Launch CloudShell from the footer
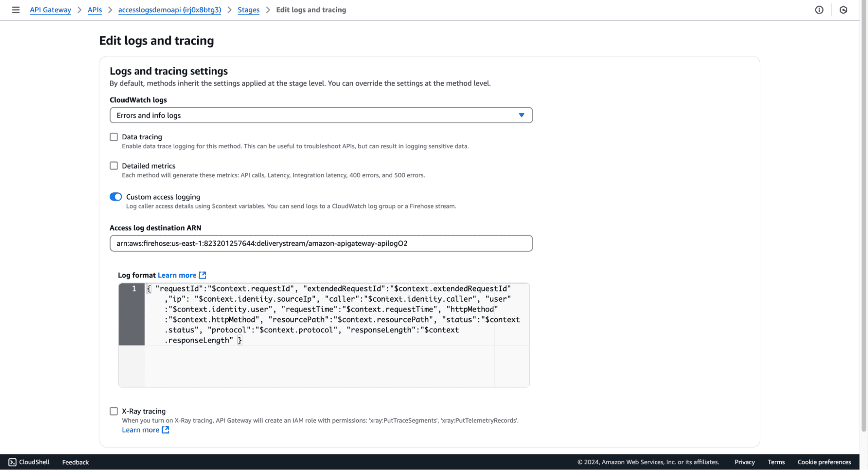Viewport: 868px width, 470px height. (x=28, y=462)
